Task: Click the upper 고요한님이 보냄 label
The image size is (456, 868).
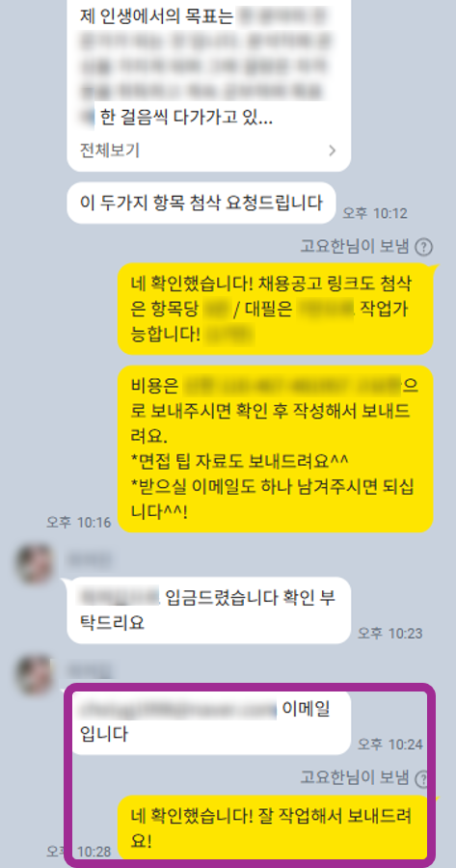Action: point(354,247)
